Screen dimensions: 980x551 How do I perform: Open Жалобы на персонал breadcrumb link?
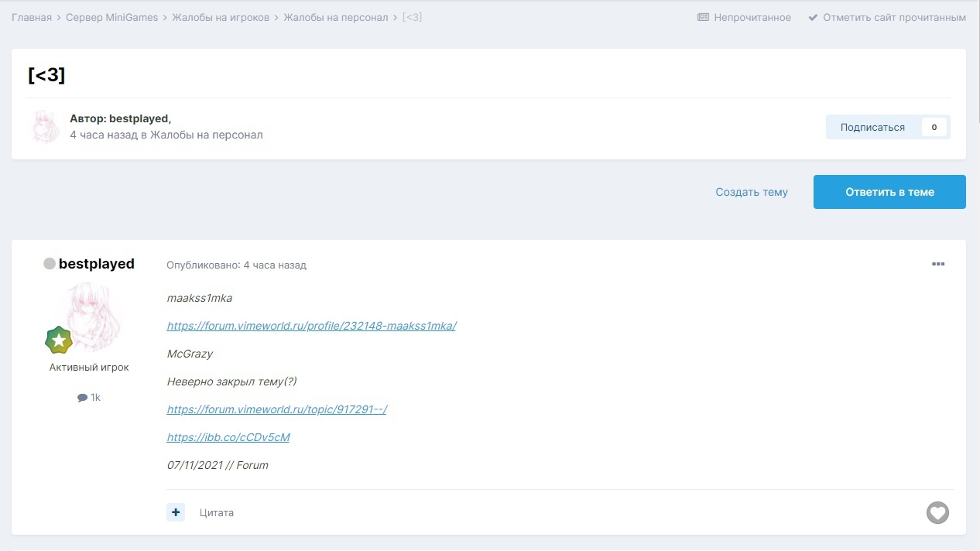click(335, 17)
